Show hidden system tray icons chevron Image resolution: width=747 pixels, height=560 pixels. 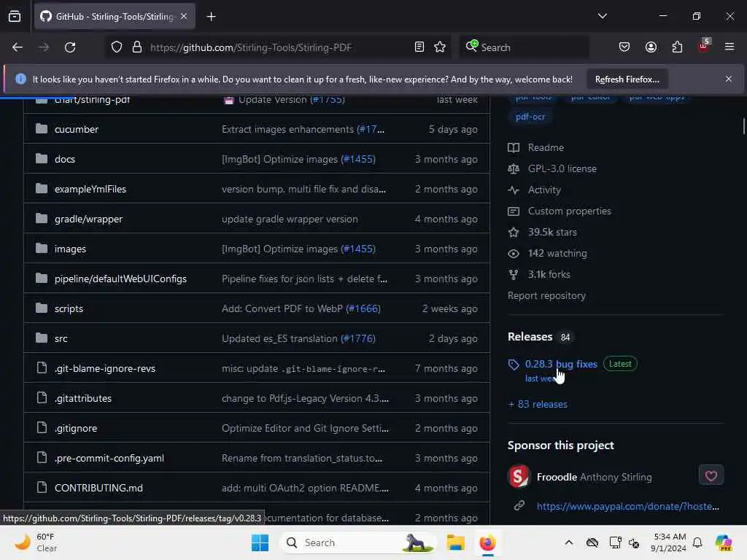coord(569,542)
